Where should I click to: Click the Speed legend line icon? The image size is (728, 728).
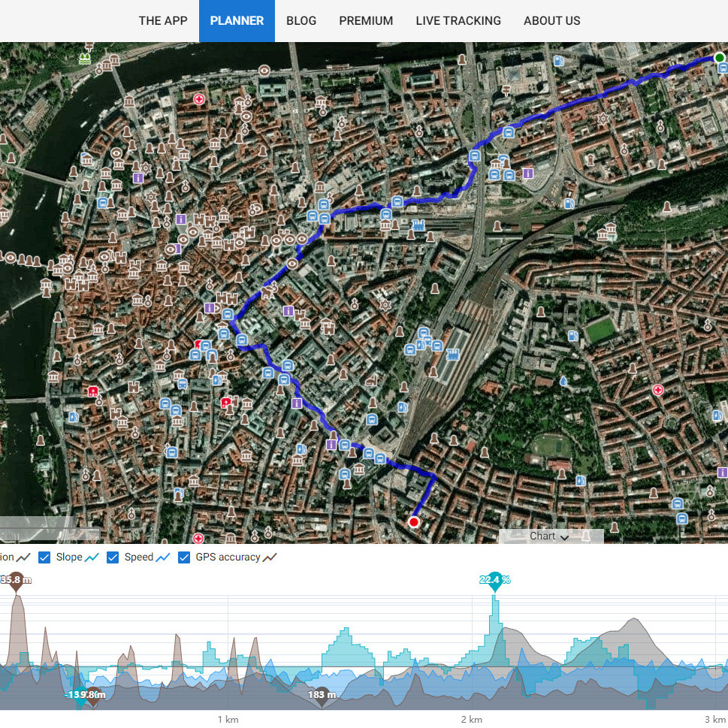coord(162,557)
